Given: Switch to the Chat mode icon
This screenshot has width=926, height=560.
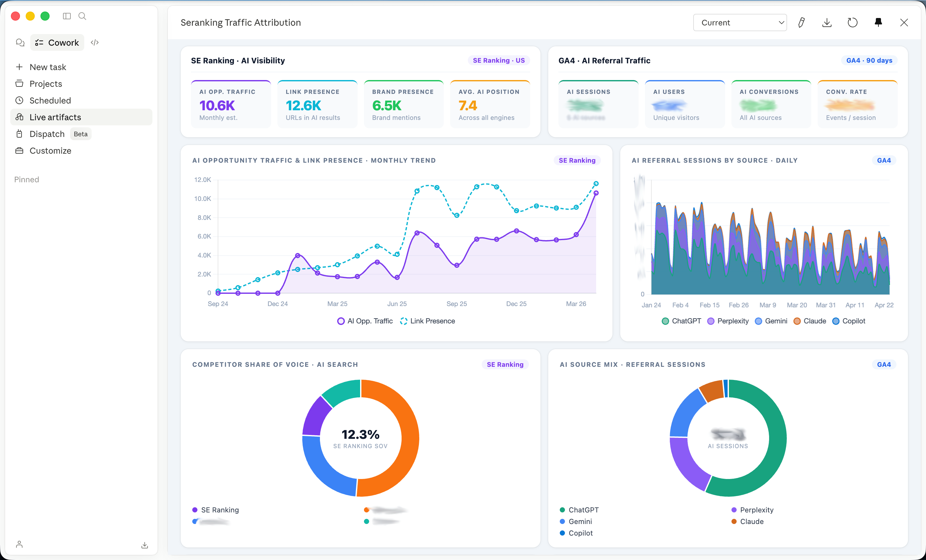Looking at the screenshot, I should (20, 42).
